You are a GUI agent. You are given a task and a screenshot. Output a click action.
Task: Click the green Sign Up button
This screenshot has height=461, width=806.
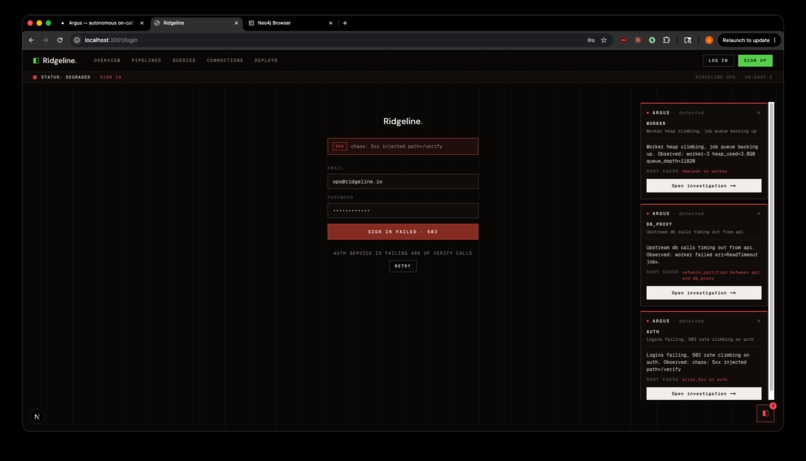755,61
